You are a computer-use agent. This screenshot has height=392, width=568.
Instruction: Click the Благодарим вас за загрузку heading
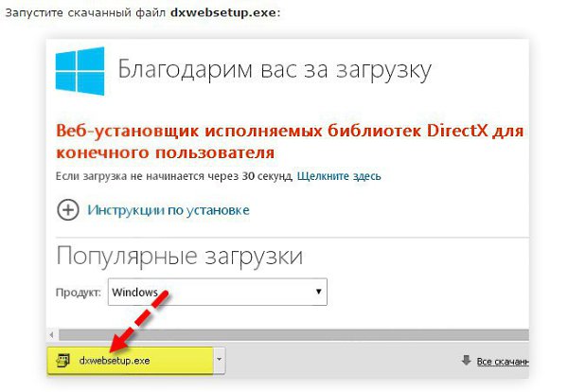(x=274, y=70)
